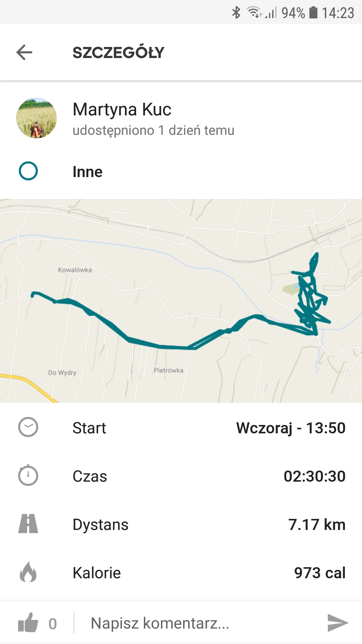362x644 pixels.
Task: Tap the back arrow icon
Action: pos(24,52)
